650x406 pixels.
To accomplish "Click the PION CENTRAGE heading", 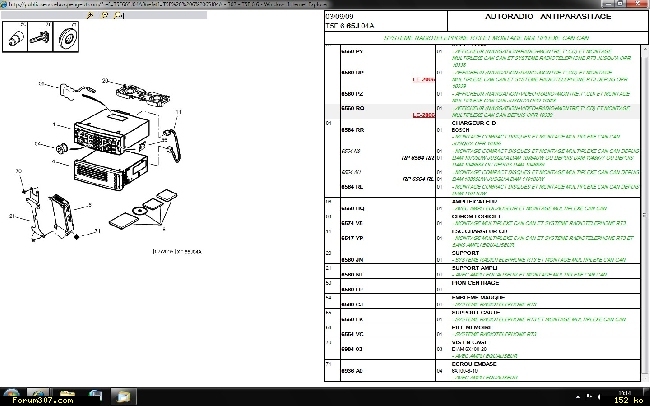I will pyautogui.click(x=475, y=283).
